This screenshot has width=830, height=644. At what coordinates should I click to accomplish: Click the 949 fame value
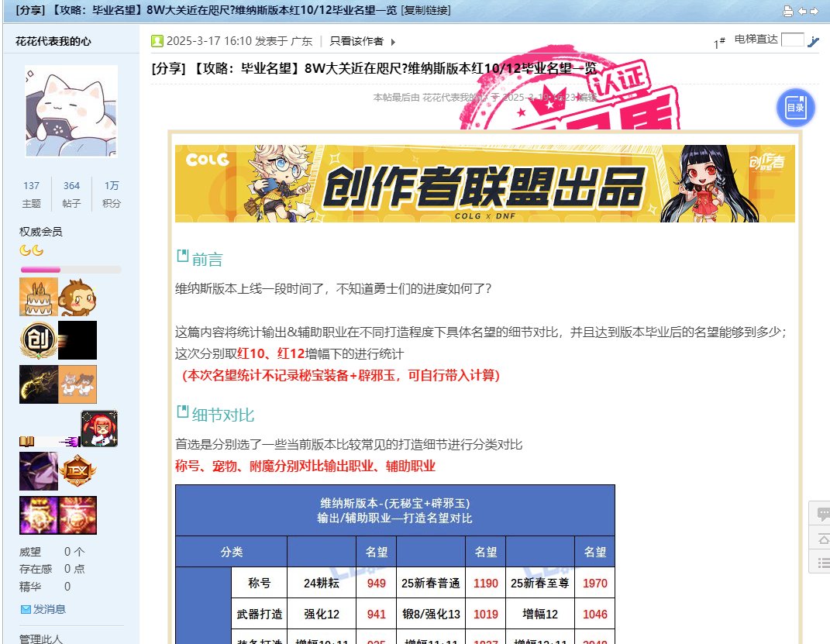click(x=377, y=583)
